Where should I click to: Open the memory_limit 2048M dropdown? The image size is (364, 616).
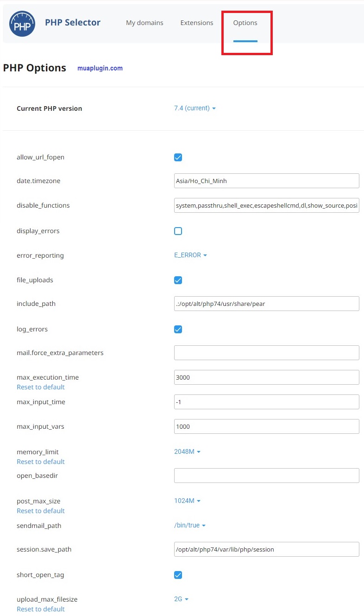pyautogui.click(x=187, y=451)
